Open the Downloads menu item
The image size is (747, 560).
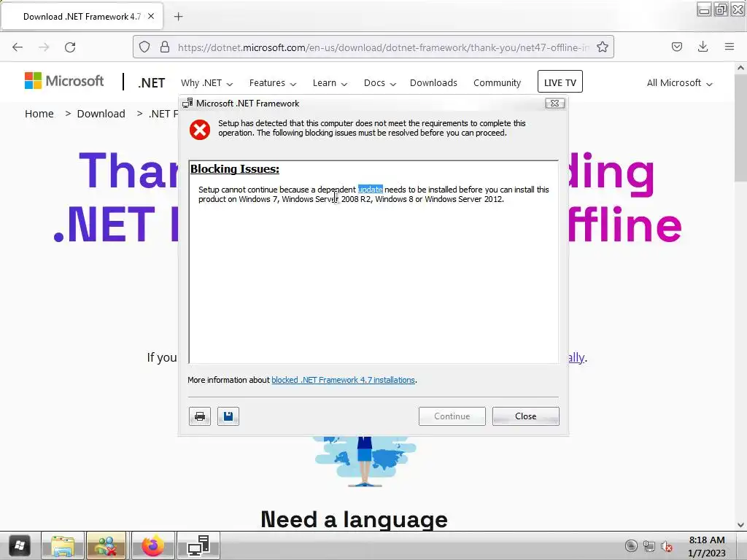[x=433, y=83]
